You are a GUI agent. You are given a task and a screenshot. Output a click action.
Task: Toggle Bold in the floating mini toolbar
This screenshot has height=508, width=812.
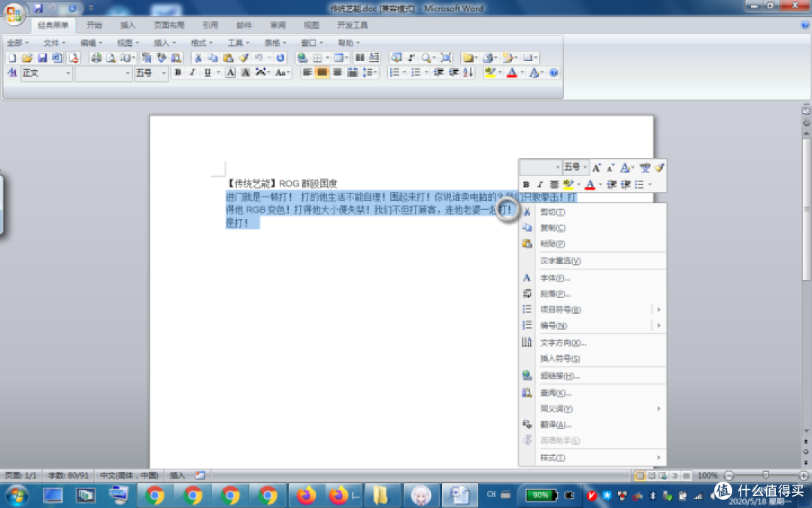pos(526,184)
